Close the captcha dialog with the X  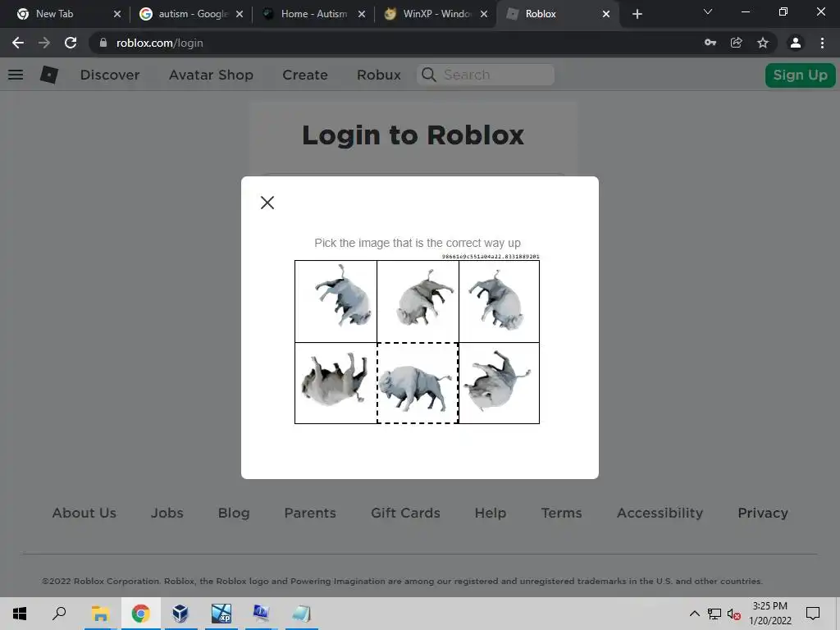[x=267, y=203]
